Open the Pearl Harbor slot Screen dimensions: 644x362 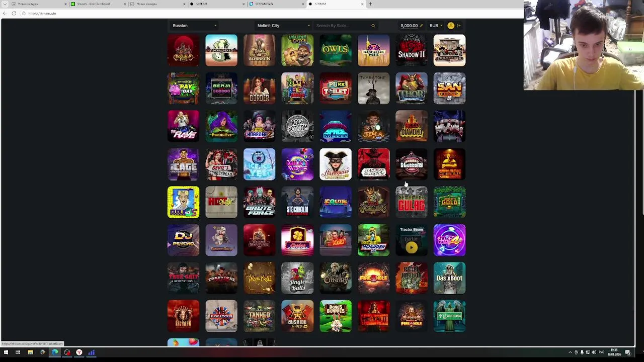[x=412, y=278]
